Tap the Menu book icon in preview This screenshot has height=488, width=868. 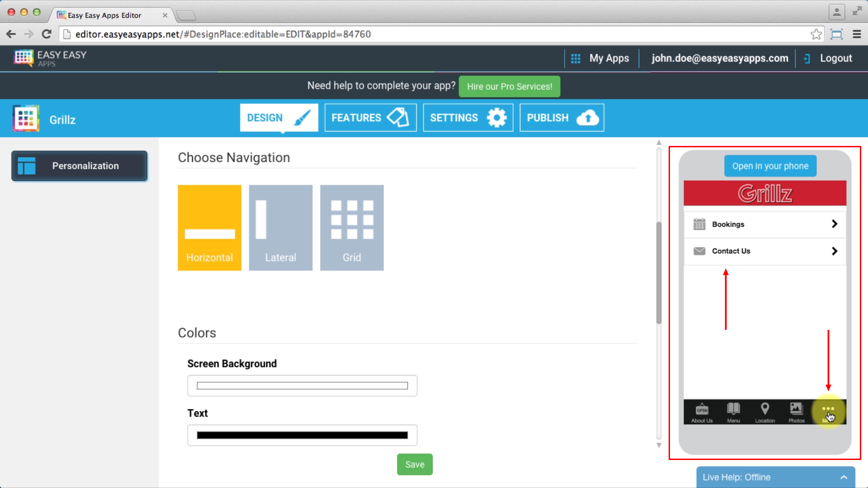click(x=733, y=409)
